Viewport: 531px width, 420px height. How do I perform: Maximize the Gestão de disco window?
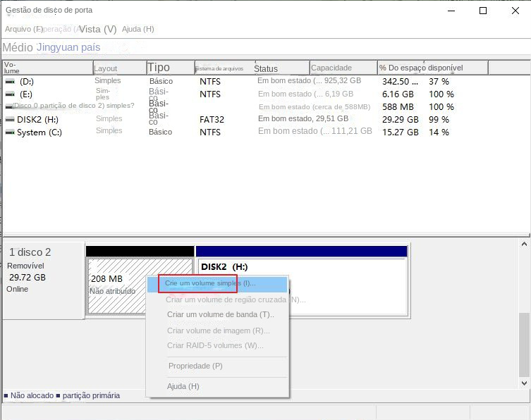pyautogui.click(x=483, y=11)
